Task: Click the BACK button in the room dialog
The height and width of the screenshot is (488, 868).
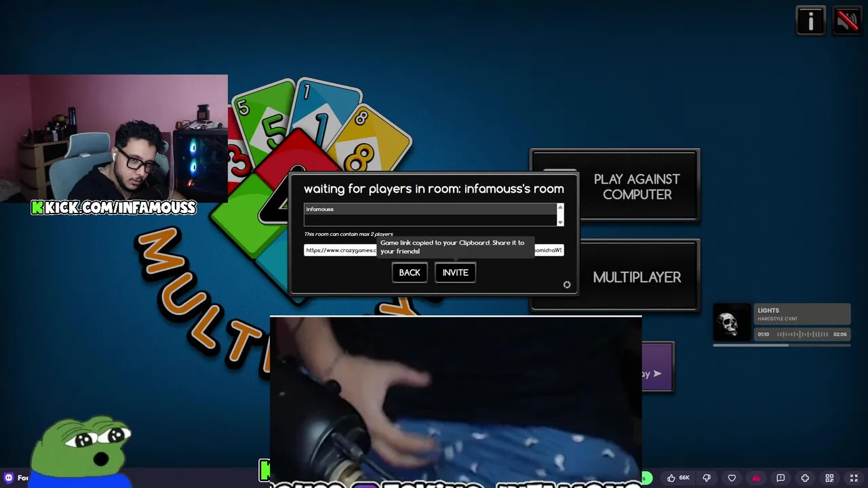Action: (x=410, y=272)
